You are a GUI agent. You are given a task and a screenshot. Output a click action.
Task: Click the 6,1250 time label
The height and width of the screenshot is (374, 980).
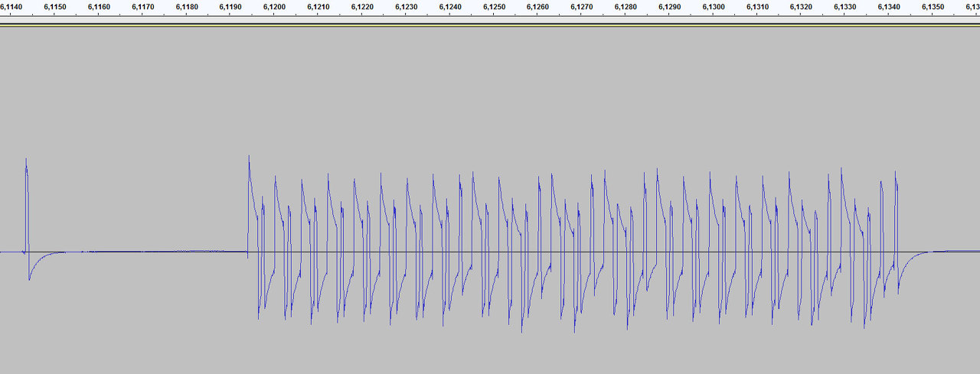pos(495,7)
